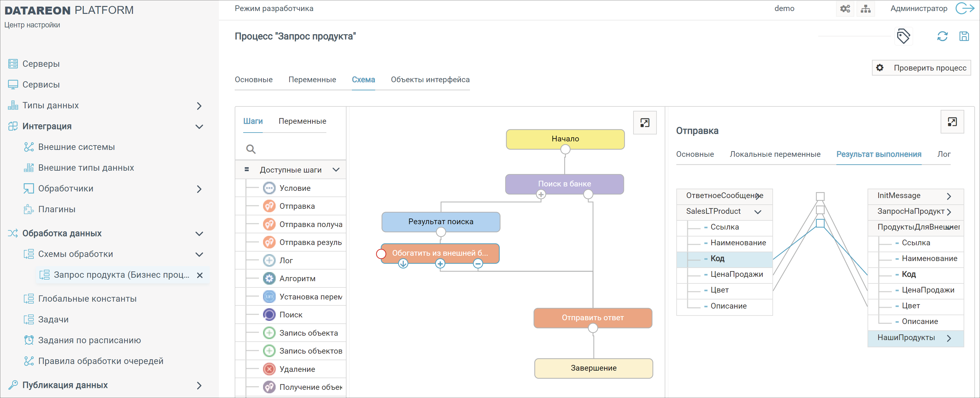Expand the Типы данных sidebar section
Image resolution: width=980 pixels, height=398 pixels.
(199, 106)
